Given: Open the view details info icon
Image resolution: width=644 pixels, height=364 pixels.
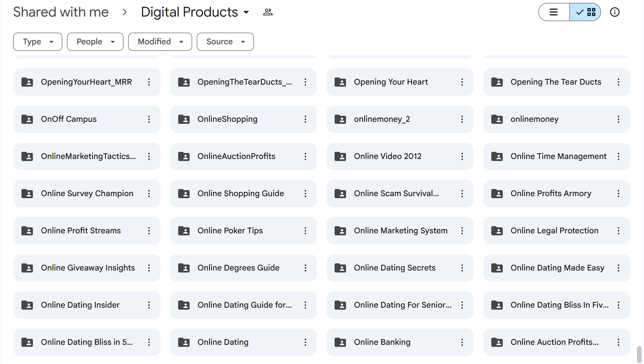Looking at the screenshot, I should [x=615, y=12].
